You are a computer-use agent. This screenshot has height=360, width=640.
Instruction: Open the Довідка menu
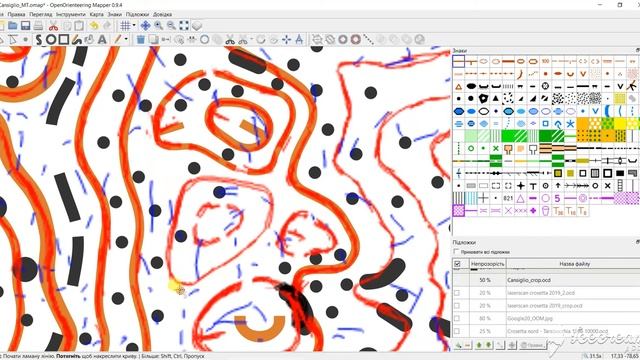click(162, 14)
